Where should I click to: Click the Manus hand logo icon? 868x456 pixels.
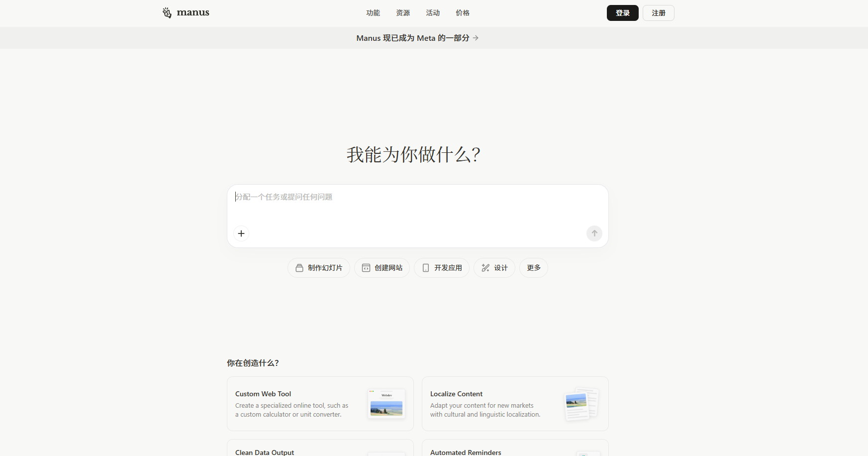pos(167,13)
